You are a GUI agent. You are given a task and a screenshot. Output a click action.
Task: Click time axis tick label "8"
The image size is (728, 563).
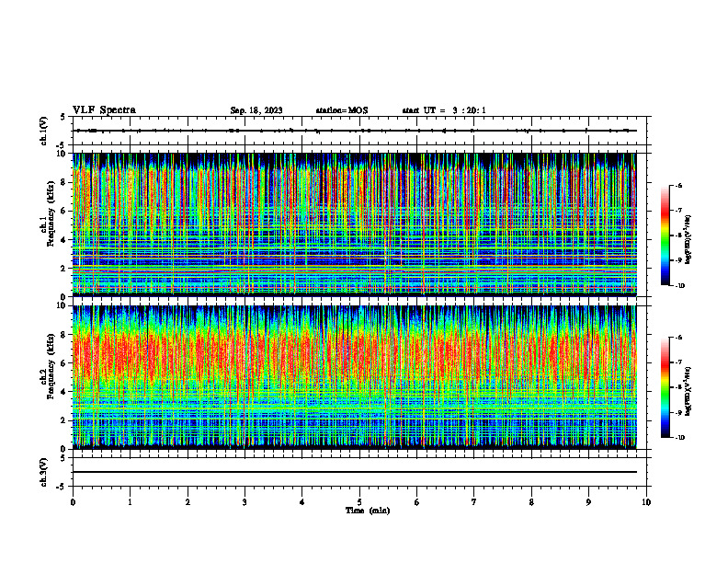[531, 502]
